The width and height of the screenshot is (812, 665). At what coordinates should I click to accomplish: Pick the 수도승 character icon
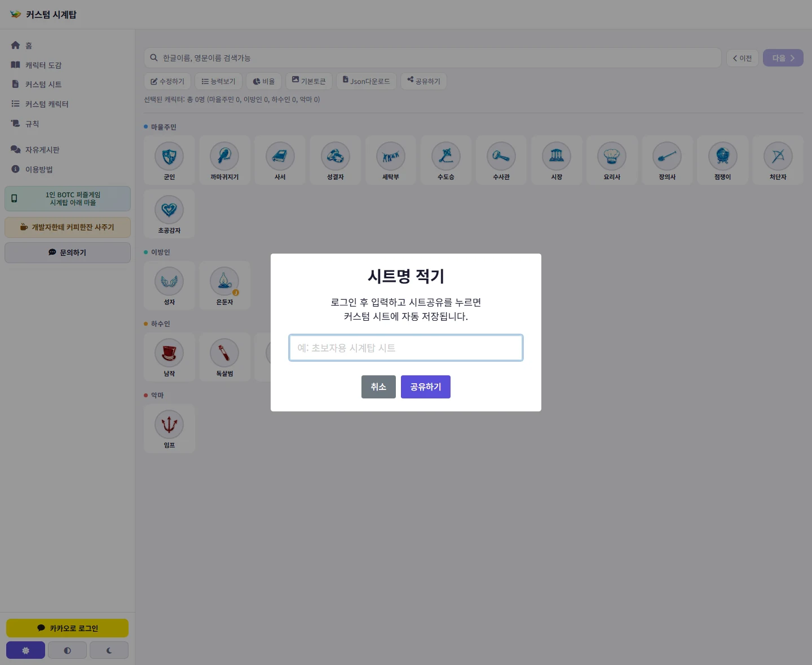[445, 156]
